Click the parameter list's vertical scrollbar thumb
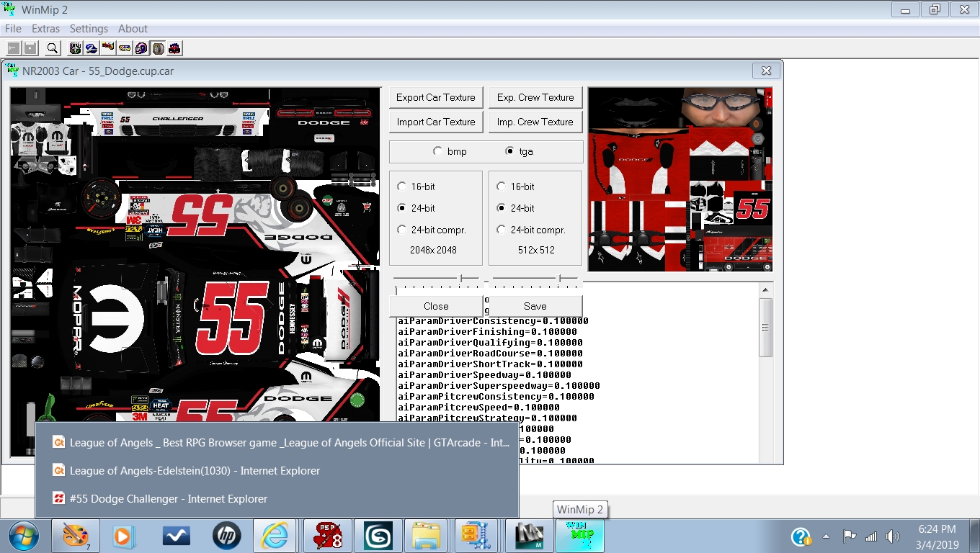 766,328
